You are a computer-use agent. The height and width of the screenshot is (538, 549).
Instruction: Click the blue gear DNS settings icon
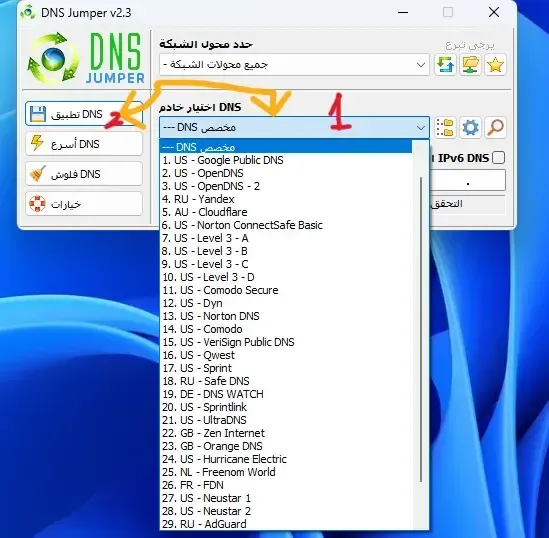click(470, 127)
